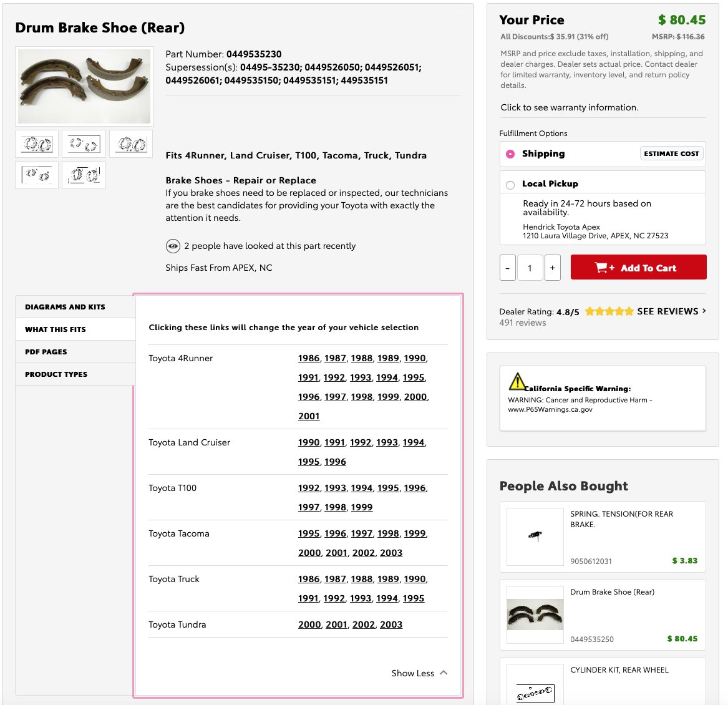Select the Local Pickup radio button
This screenshot has width=728, height=705.
[x=510, y=185]
